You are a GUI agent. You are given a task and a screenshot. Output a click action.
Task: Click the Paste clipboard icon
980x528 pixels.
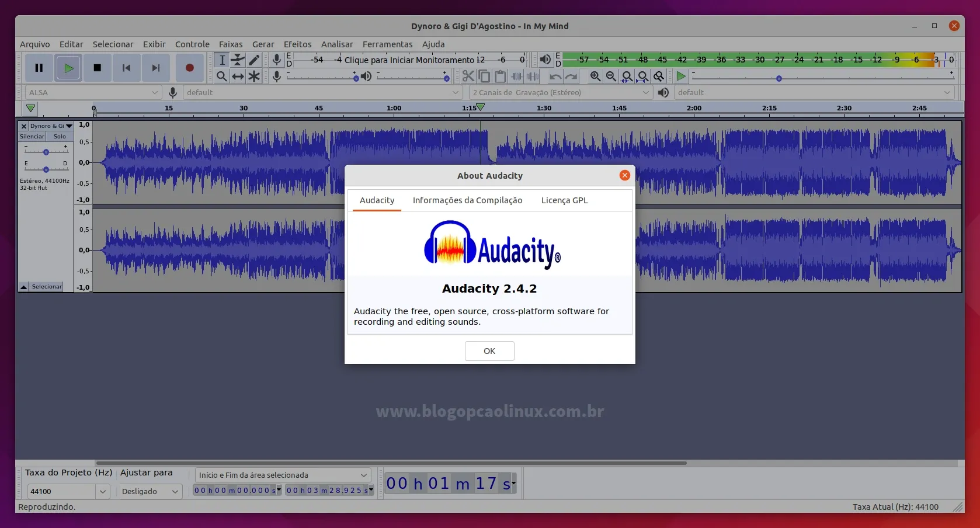coord(501,76)
